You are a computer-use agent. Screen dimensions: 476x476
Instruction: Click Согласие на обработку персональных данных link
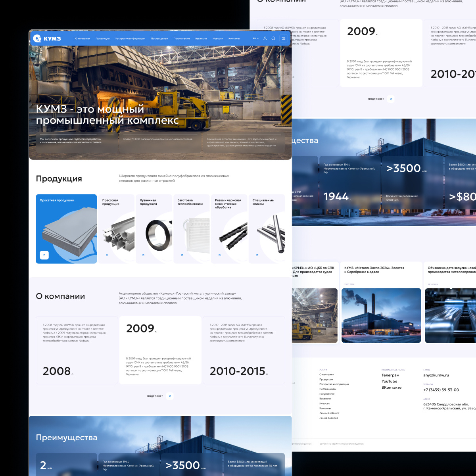(x=342, y=444)
